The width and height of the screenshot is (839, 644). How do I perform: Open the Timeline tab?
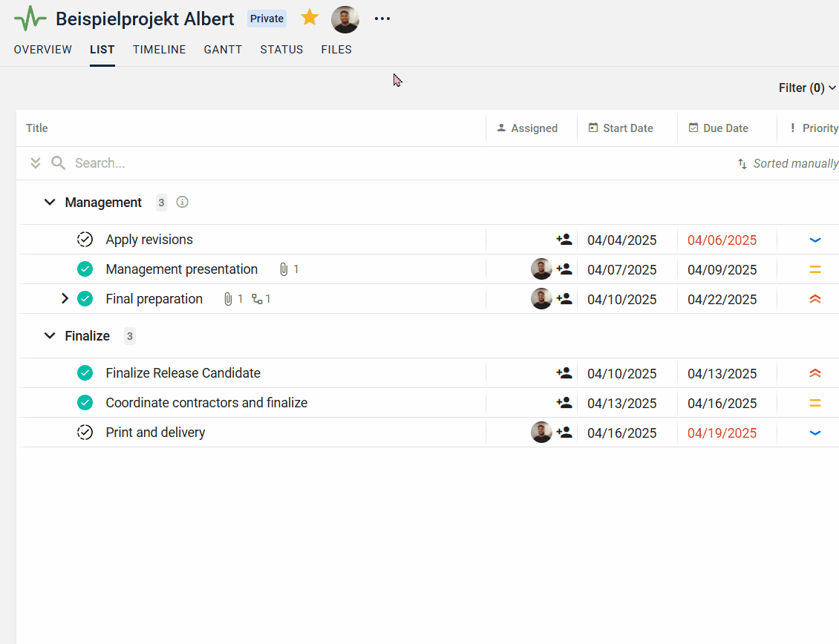click(159, 50)
